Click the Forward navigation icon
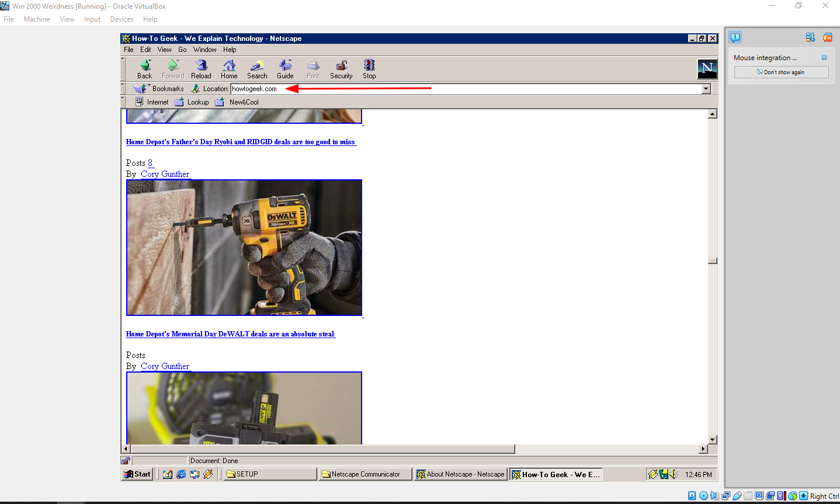Viewport: 840px width, 504px height. tap(173, 69)
